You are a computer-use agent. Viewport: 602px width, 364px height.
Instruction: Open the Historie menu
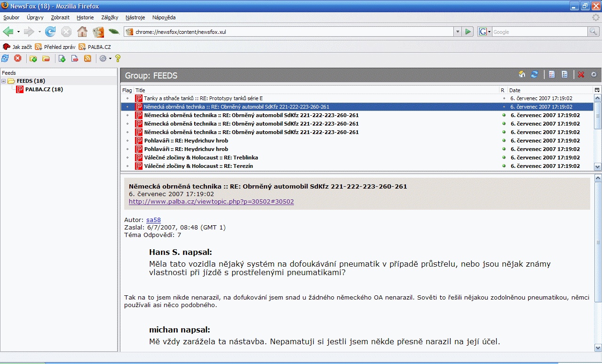click(85, 17)
